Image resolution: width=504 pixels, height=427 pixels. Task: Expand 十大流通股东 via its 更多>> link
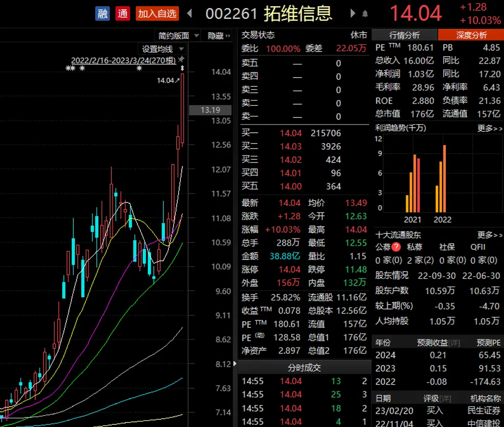[490, 235]
